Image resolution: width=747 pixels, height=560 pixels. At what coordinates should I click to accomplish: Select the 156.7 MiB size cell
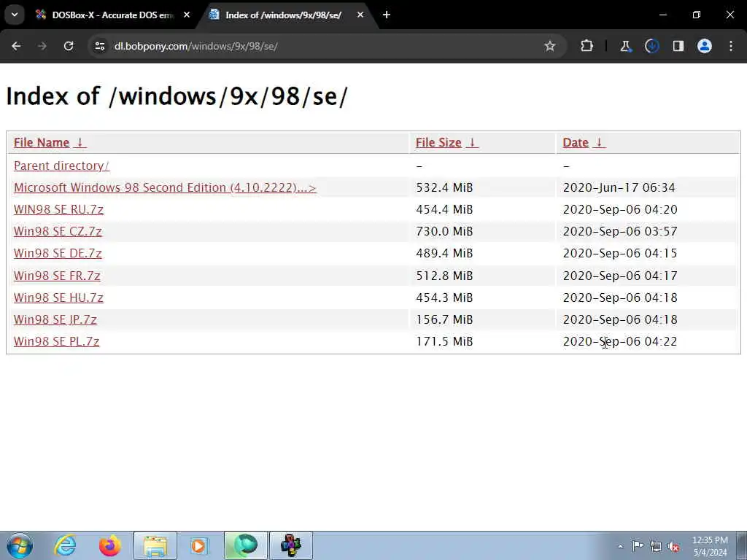(444, 319)
